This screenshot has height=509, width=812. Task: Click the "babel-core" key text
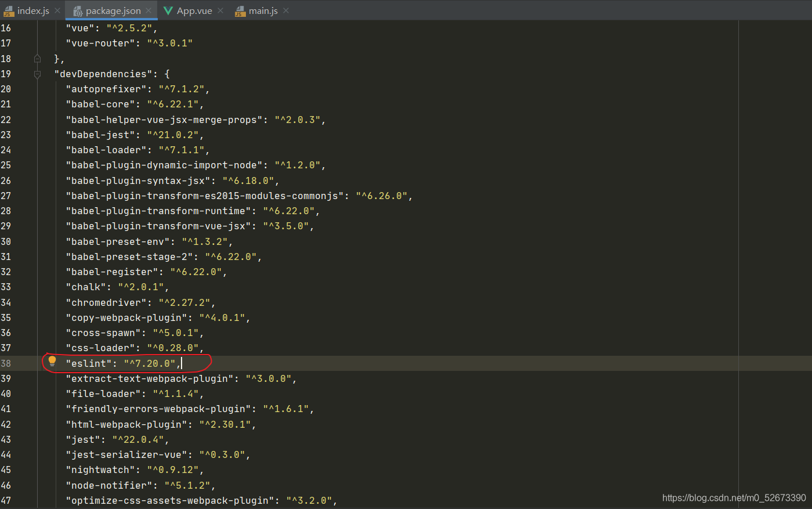click(100, 104)
